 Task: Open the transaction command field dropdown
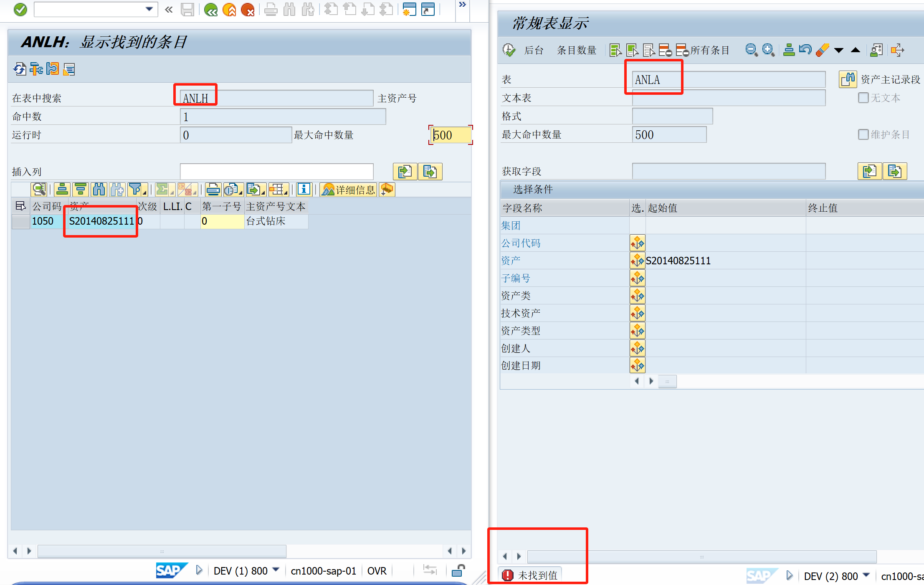point(149,9)
